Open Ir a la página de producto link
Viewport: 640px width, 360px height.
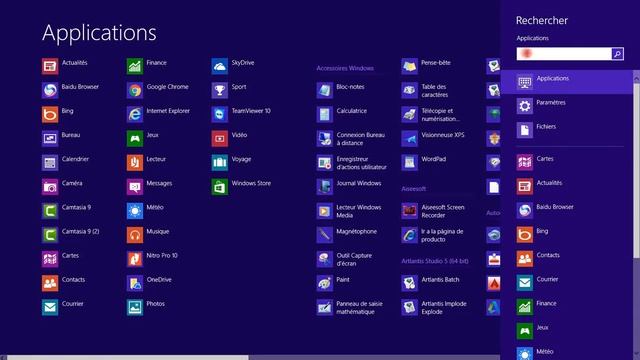coord(409,235)
